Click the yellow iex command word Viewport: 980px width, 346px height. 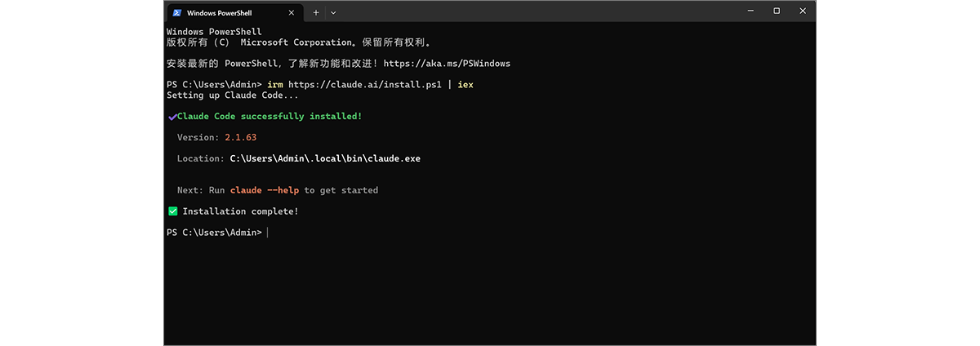pos(465,85)
